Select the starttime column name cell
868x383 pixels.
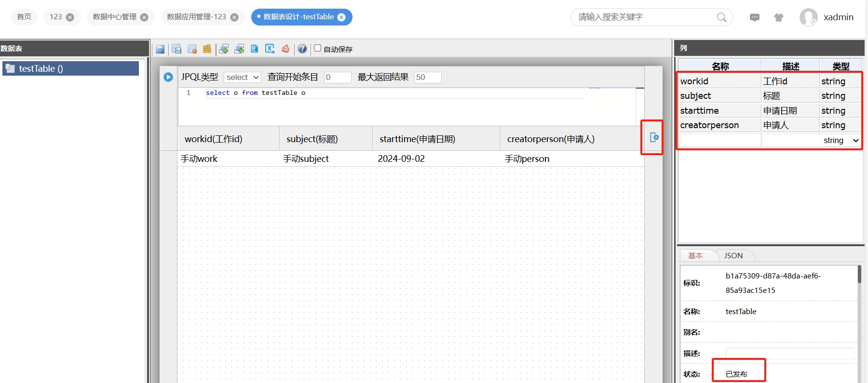pyautogui.click(x=719, y=111)
